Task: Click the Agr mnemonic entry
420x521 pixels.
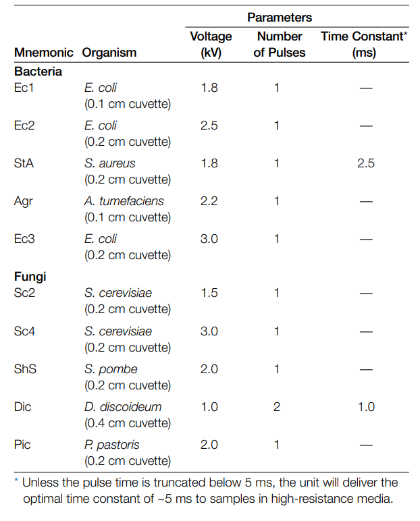Action: (x=24, y=201)
